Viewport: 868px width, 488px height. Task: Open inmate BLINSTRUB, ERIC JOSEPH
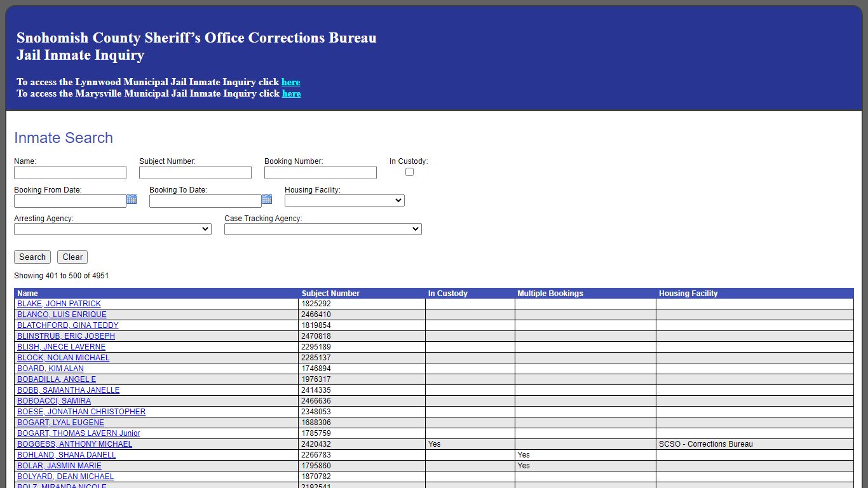[x=66, y=336]
